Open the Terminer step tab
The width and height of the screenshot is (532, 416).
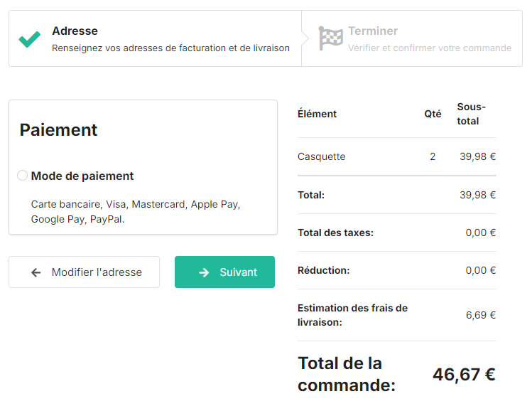pos(412,38)
